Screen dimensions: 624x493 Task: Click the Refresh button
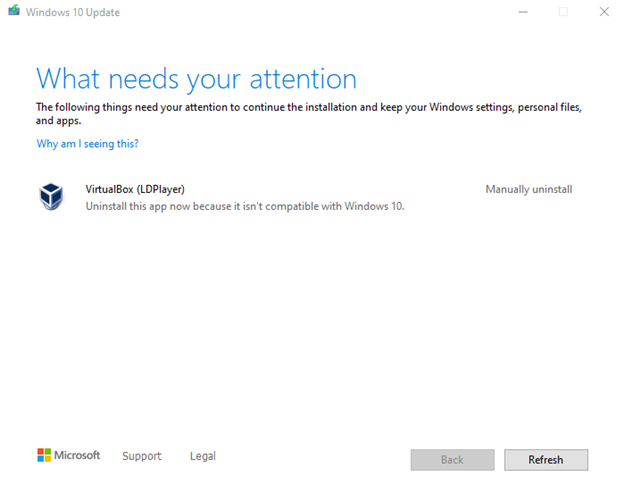coord(546,460)
